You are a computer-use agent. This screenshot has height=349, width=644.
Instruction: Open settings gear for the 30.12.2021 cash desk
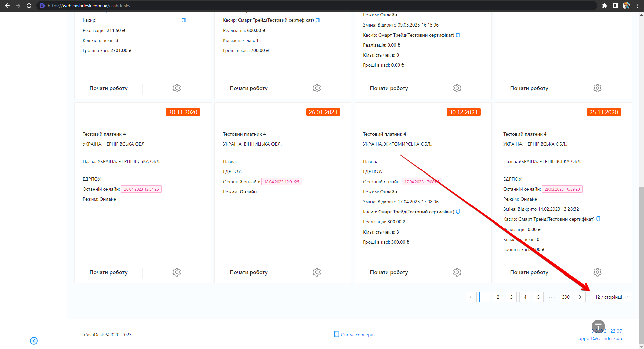tap(457, 272)
